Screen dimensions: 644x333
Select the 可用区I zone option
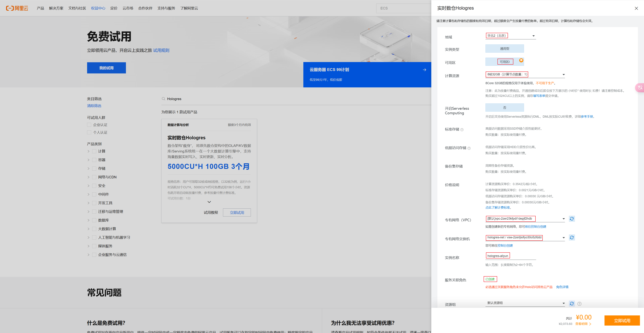505,62
